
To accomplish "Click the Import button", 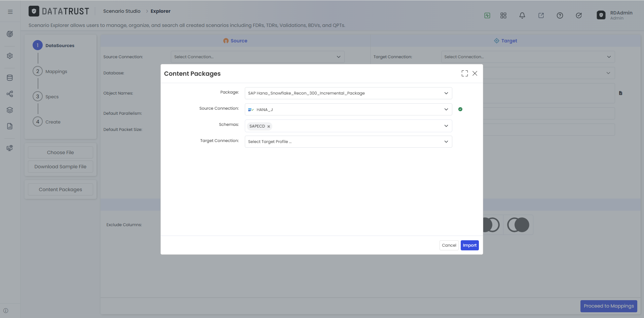I will point(469,245).
